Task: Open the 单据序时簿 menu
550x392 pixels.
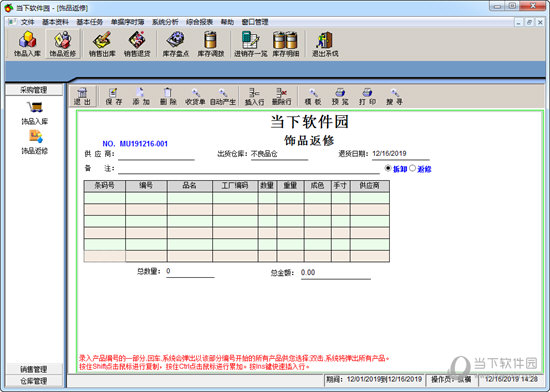Action: [127, 22]
